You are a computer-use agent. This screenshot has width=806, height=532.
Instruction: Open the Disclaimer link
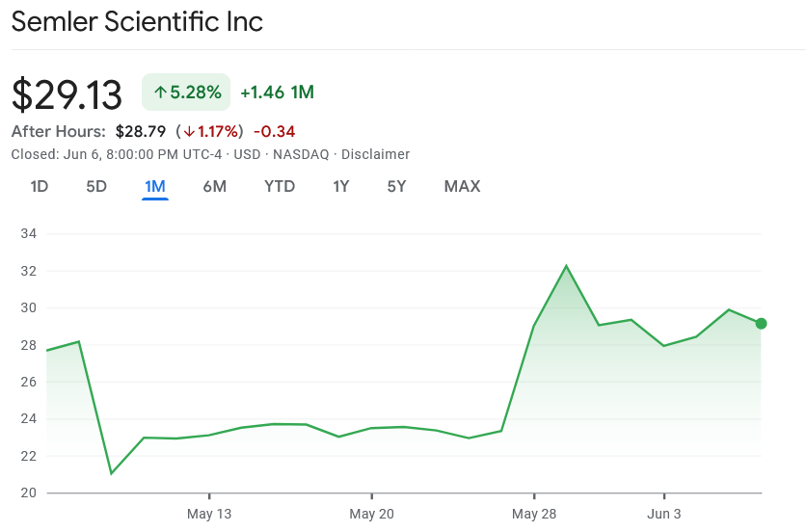(375, 154)
